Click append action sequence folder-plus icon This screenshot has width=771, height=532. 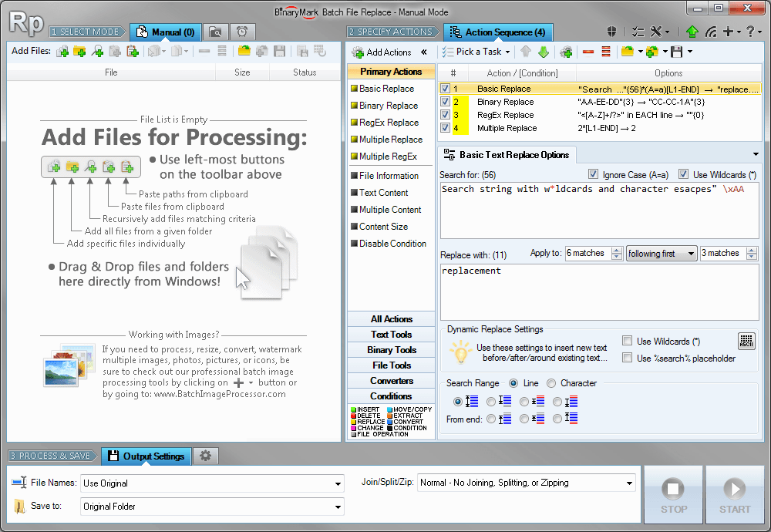[x=652, y=52]
